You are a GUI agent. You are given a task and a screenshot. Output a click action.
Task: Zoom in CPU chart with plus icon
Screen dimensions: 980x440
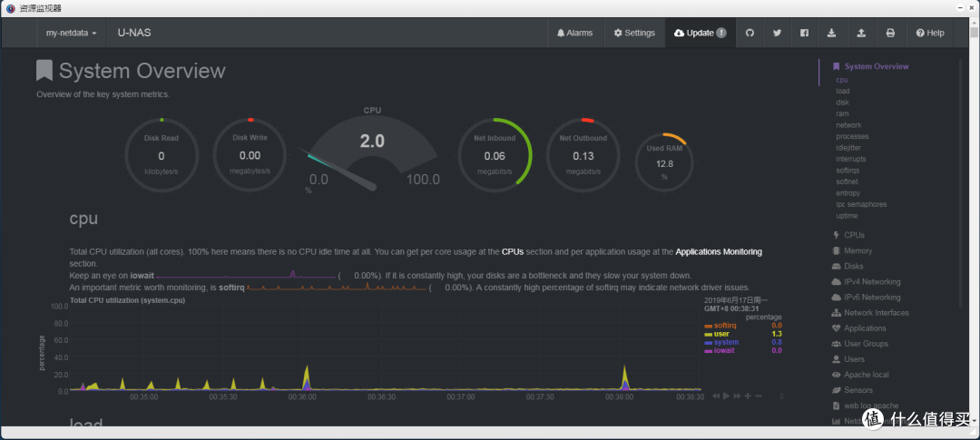click(x=748, y=396)
